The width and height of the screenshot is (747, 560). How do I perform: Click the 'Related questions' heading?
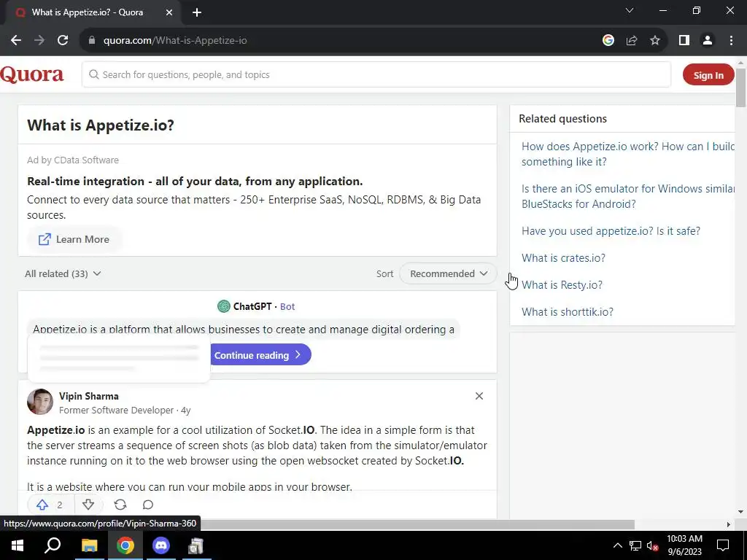pyautogui.click(x=562, y=119)
